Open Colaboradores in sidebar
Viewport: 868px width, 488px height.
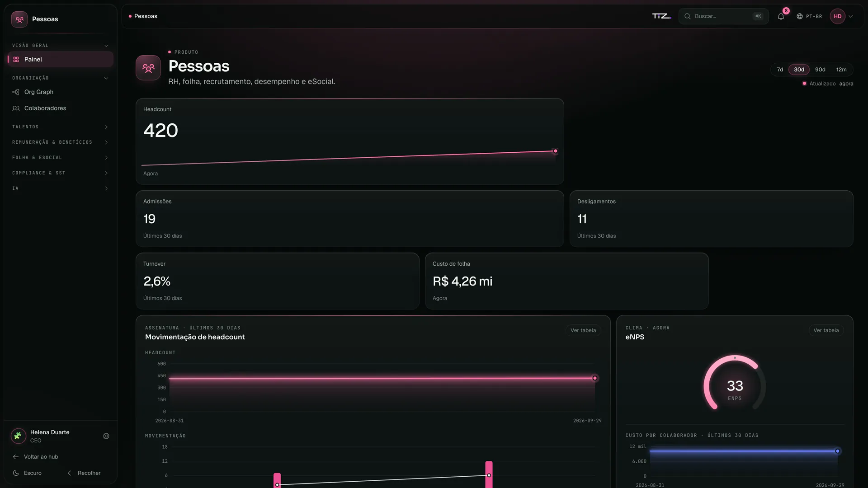coord(61,108)
